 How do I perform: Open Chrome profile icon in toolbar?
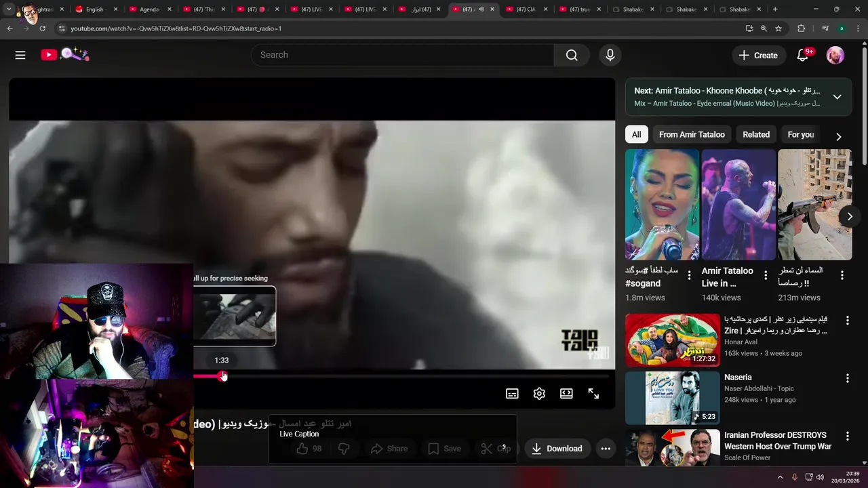tap(842, 28)
